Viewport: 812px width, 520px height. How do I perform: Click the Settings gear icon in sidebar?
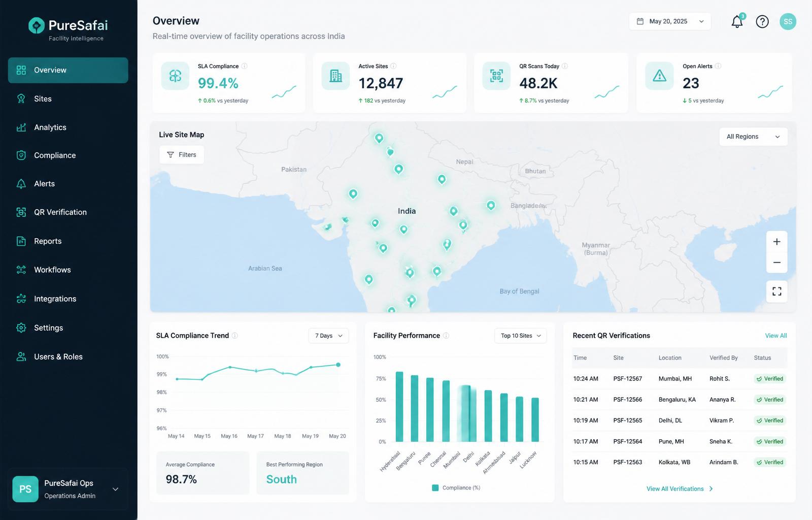[x=21, y=328]
